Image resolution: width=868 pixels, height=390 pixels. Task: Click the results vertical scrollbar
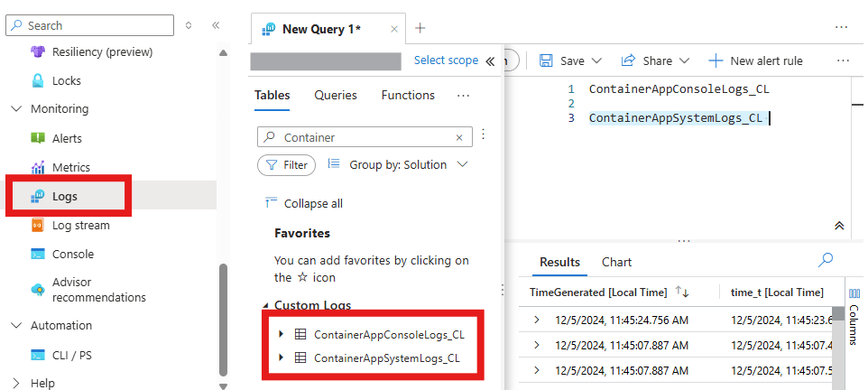(x=839, y=313)
